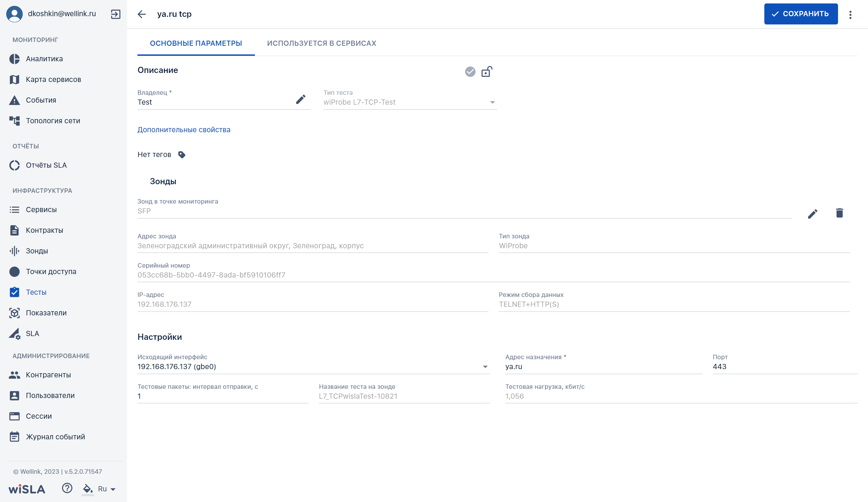Image resolution: width=868 pixels, height=502 pixels.
Task: Go back using the left arrow icon
Action: (142, 14)
